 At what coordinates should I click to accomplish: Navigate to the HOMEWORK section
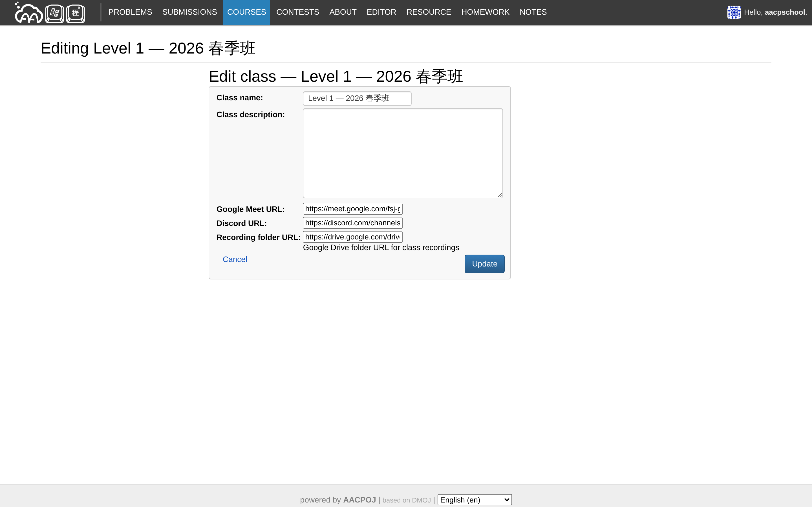(x=485, y=12)
